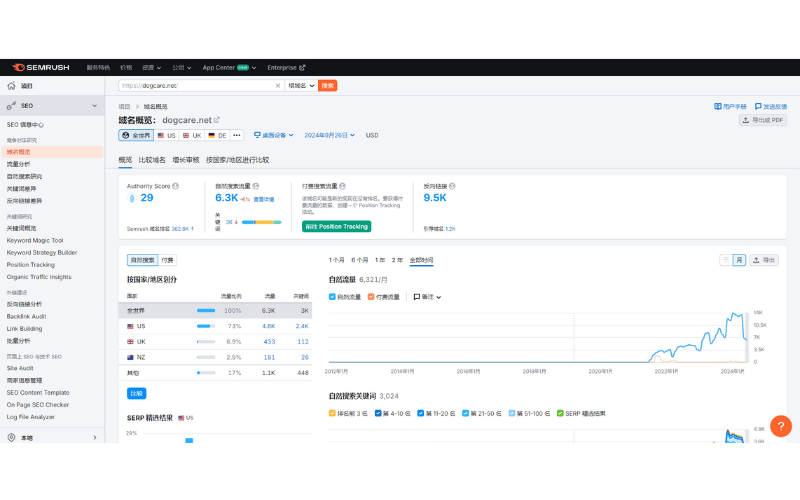This screenshot has width=800, height=500.
Task: Open the home 项目 icon in sidebar
Action: [11, 86]
